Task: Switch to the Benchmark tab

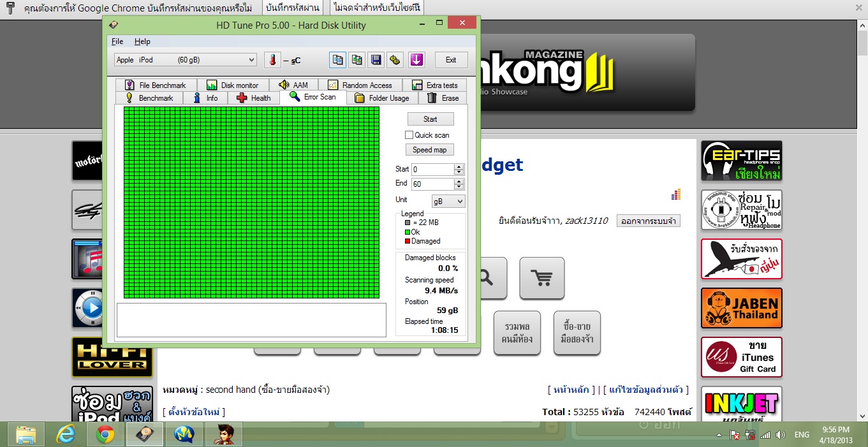Action: point(149,98)
